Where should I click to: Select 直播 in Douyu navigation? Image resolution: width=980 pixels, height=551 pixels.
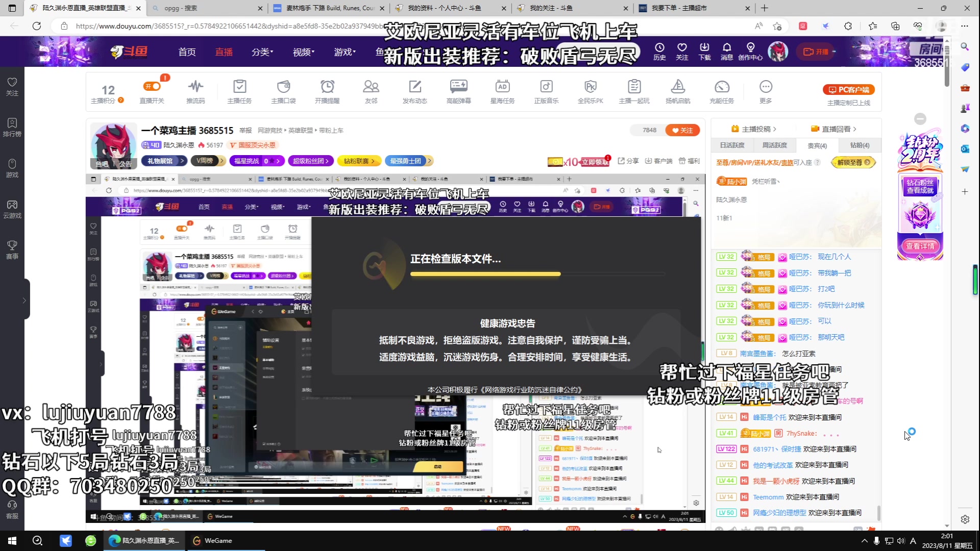point(224,52)
